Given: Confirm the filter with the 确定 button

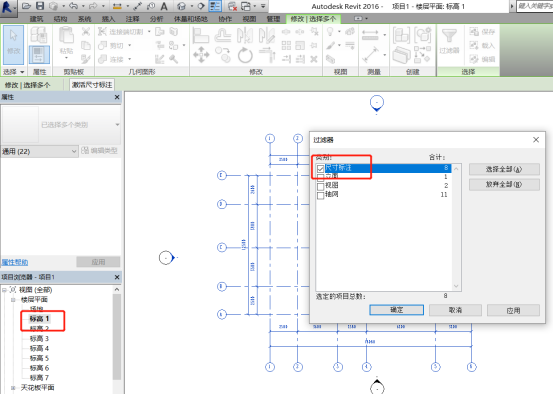Looking at the screenshot, I should 396,310.
